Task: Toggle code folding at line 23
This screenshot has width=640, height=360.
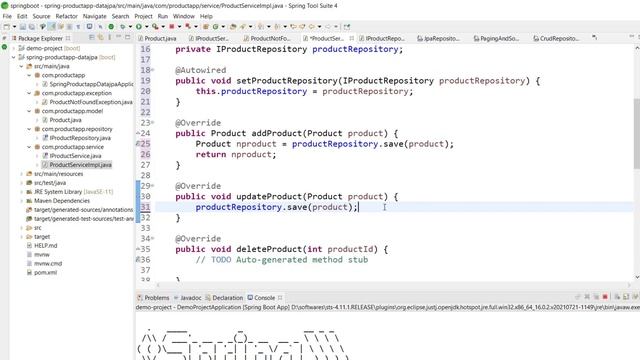Action: 153,122
